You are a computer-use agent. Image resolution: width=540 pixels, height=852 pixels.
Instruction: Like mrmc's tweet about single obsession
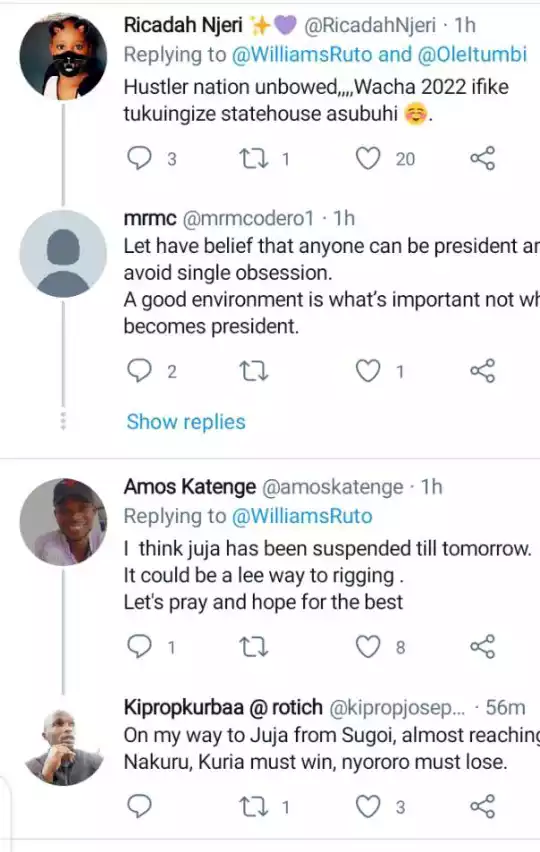click(368, 371)
